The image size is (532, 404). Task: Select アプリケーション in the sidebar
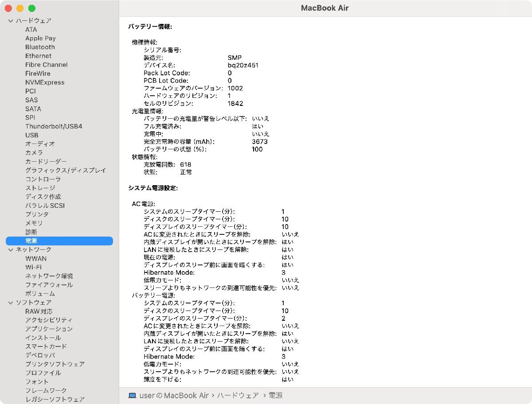point(49,329)
